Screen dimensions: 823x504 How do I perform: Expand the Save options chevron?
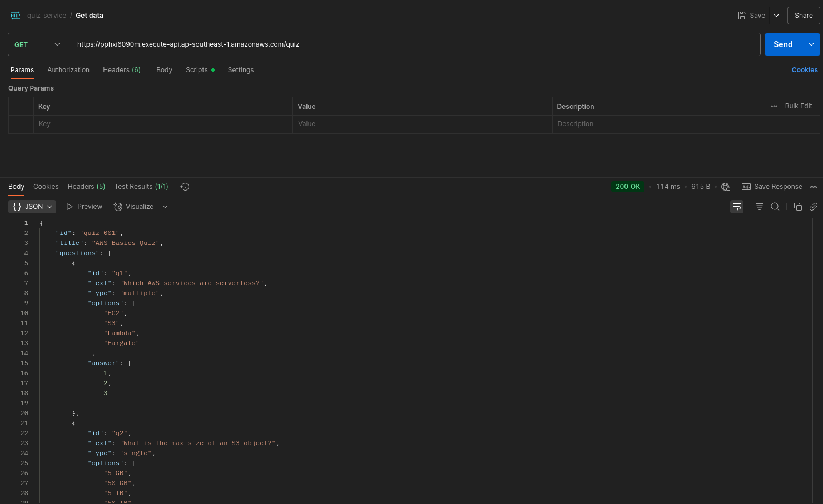click(x=776, y=16)
